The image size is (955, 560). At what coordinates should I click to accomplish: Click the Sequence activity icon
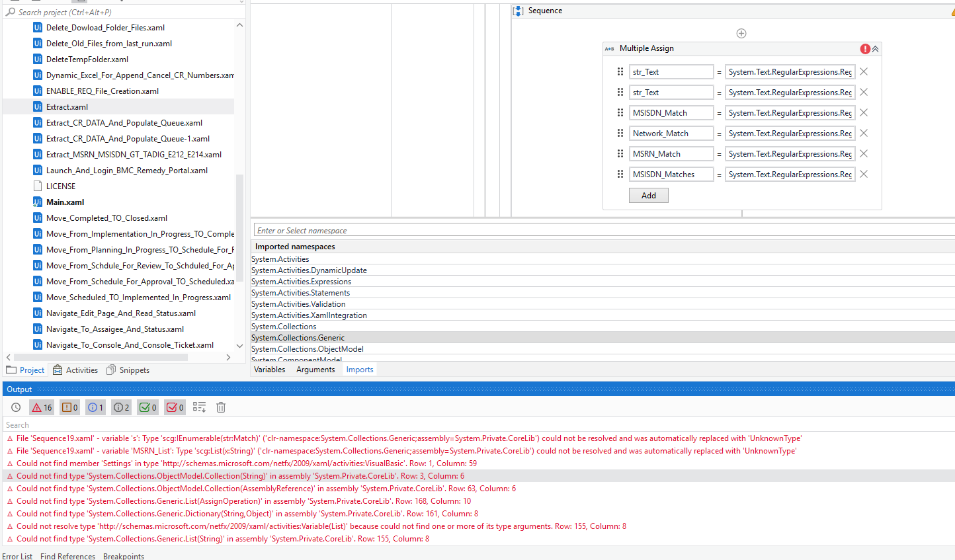pos(519,11)
